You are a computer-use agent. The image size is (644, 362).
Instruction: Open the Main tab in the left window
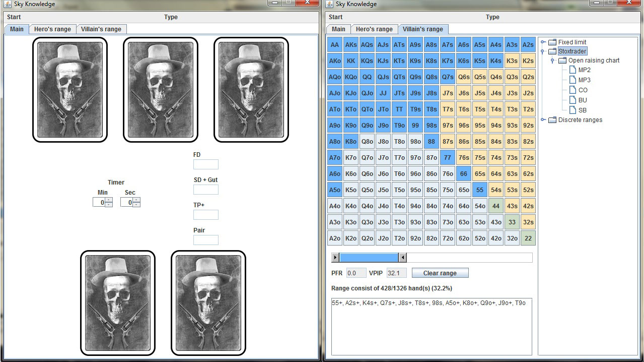(x=17, y=29)
